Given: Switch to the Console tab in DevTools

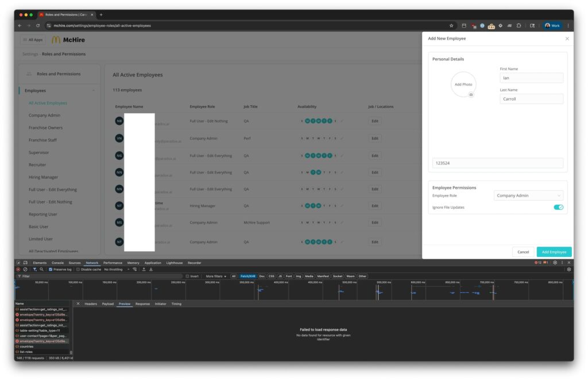Looking at the screenshot, I should [x=57, y=263].
